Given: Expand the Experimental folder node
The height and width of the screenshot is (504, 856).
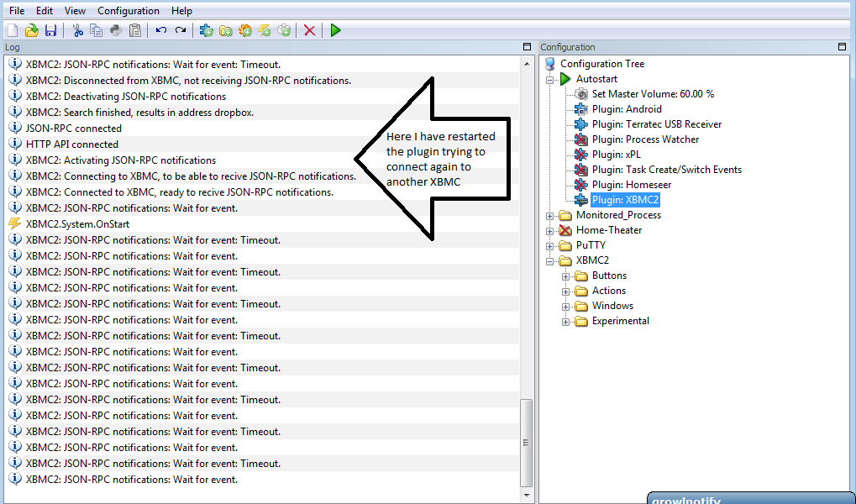Looking at the screenshot, I should click(x=565, y=322).
